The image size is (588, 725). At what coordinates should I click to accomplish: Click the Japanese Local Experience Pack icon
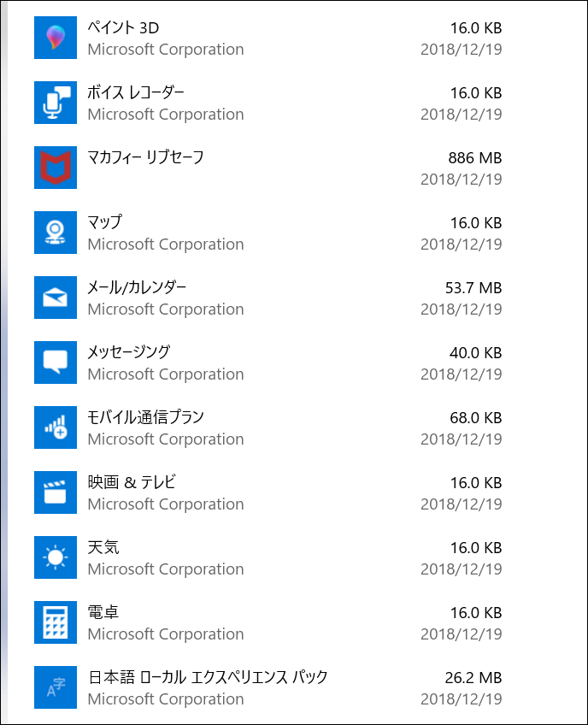56,687
